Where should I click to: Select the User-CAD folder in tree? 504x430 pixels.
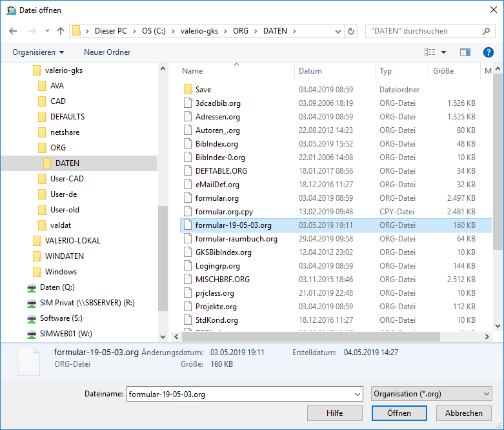pos(66,179)
